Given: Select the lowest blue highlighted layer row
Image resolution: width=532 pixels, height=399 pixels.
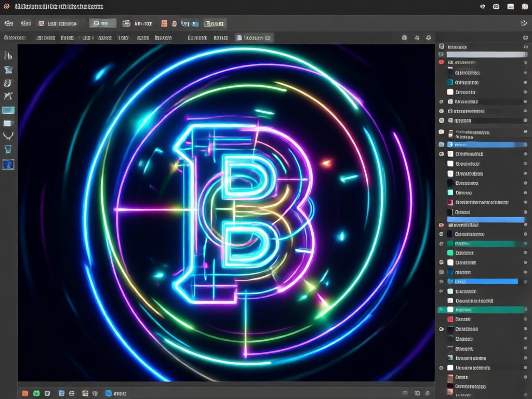Looking at the screenshot, I should [483, 281].
